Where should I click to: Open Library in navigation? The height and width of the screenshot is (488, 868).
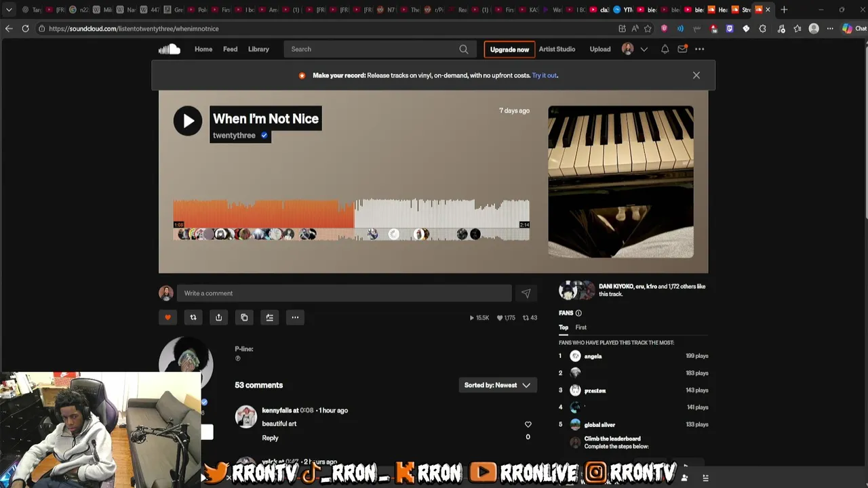tap(258, 49)
